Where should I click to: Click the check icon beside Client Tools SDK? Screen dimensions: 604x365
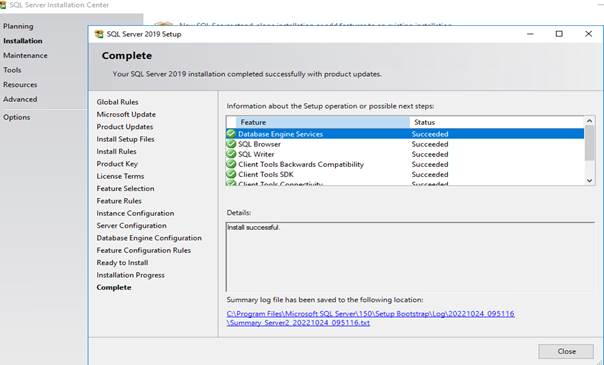(231, 174)
